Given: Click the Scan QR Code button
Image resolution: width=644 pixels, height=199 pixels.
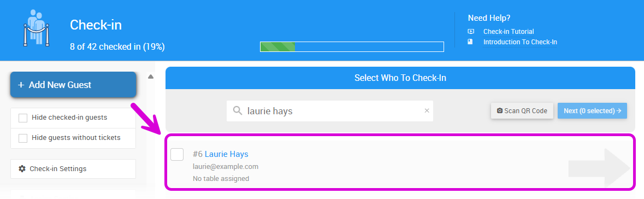Looking at the screenshot, I should (x=522, y=110).
